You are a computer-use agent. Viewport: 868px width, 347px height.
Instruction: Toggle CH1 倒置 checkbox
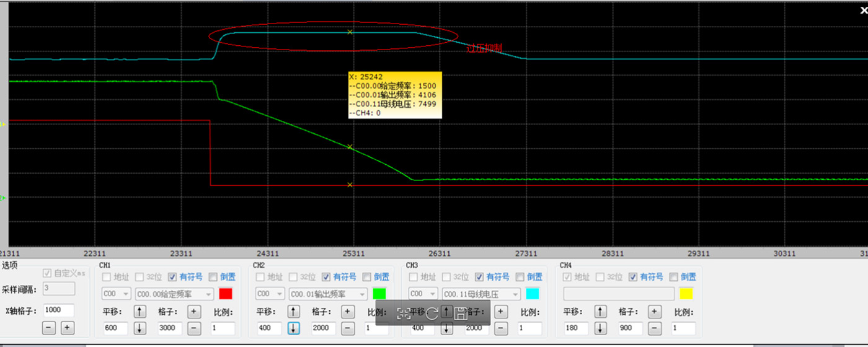click(x=213, y=277)
